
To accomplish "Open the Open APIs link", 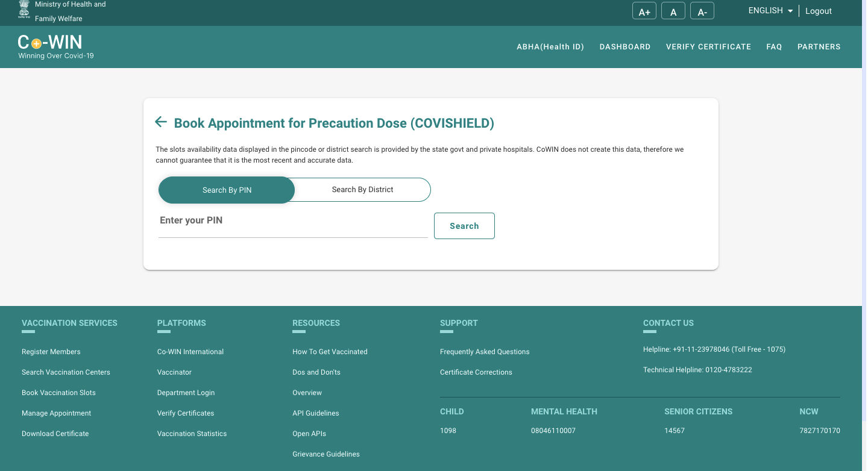I will 309,434.
